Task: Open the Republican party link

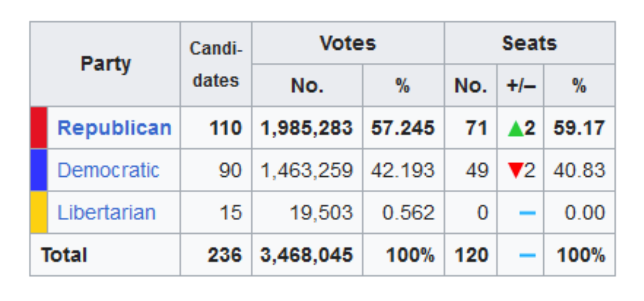Action: pyautogui.click(x=114, y=128)
